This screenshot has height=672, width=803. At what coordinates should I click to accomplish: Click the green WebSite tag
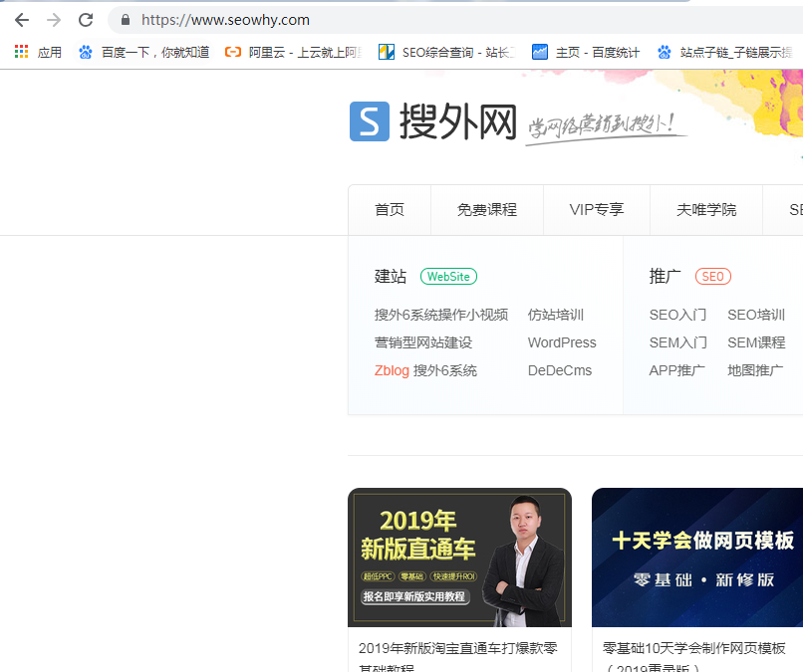pyautogui.click(x=448, y=277)
